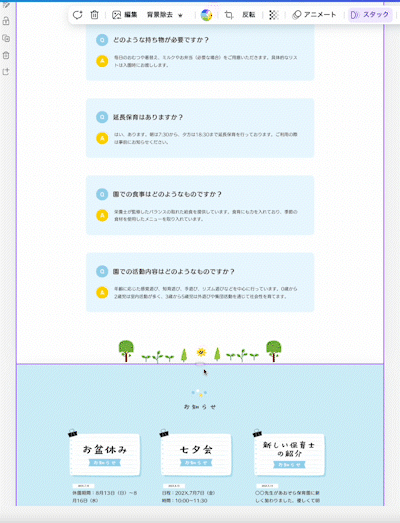400x523 pixels.
Task: Click the duplicate page icon in left sidebar
Action: 6,38
